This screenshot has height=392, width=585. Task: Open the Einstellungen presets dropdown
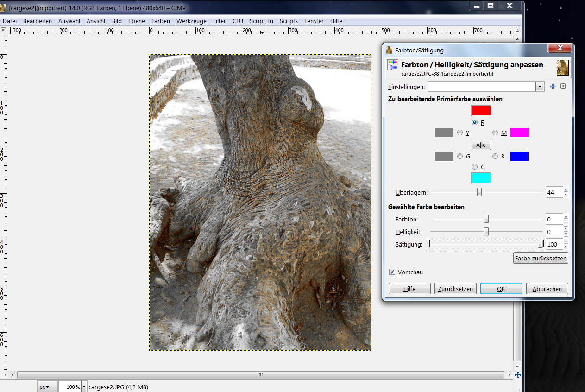(539, 87)
